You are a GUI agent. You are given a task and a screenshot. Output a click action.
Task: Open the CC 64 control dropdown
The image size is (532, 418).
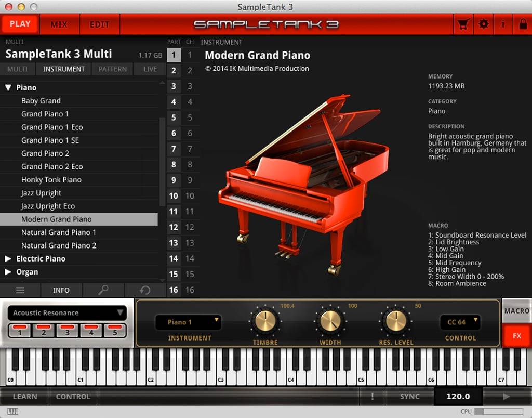coord(460,322)
